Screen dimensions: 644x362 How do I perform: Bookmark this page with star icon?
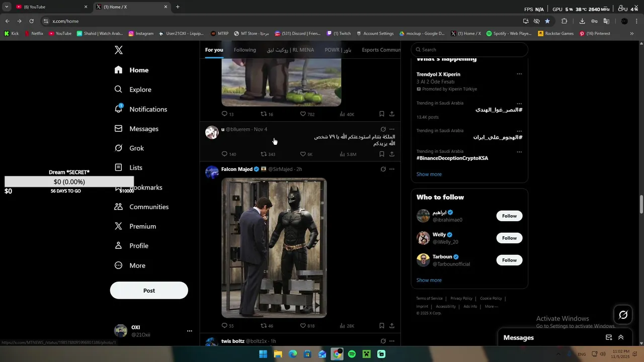tap(547, 21)
